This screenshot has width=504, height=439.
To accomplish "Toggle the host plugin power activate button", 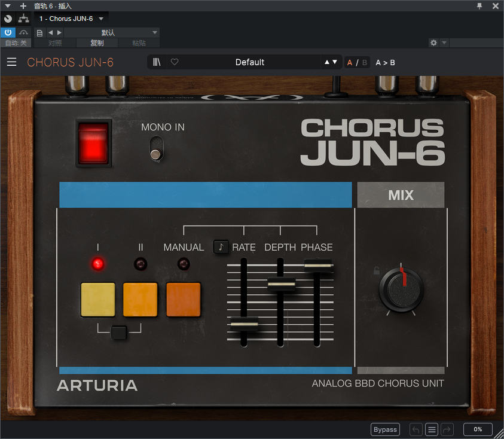I will [8, 32].
